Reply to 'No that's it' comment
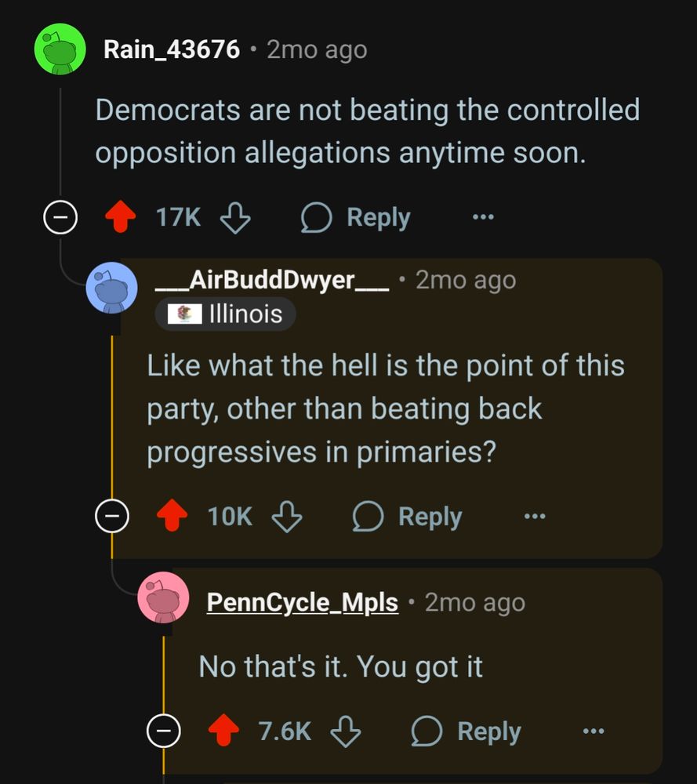This screenshot has width=697, height=784. coord(466,731)
